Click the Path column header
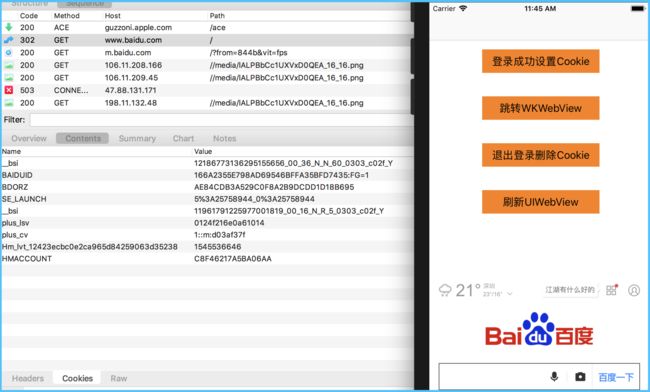Viewport: 650px width, 392px height. (x=217, y=16)
